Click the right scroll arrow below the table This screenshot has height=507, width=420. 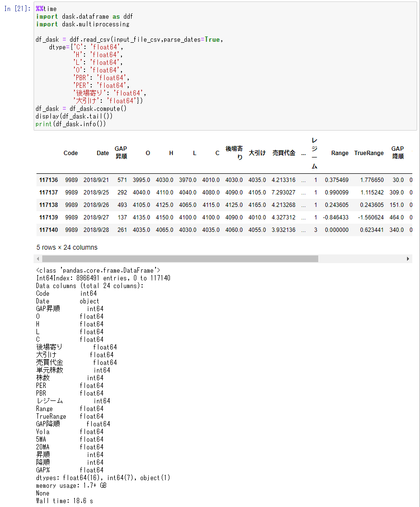point(408,258)
